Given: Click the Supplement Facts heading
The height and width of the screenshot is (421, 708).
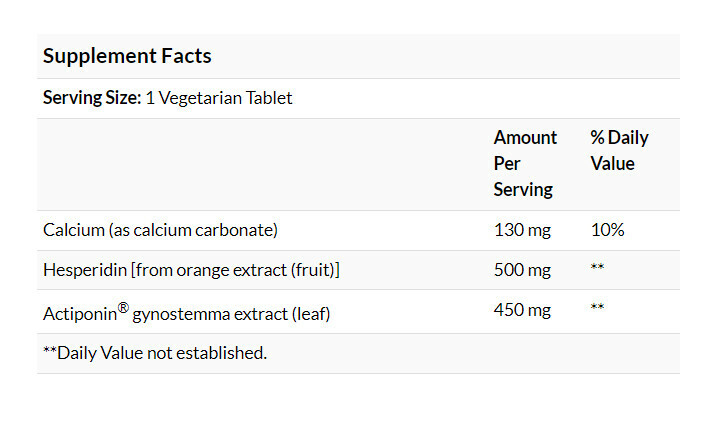Looking at the screenshot, I should click(127, 56).
